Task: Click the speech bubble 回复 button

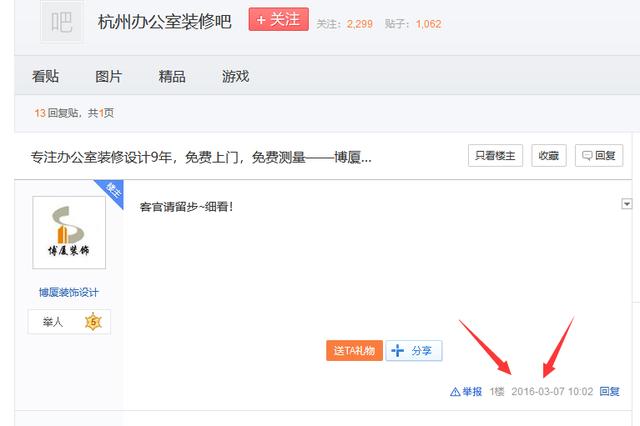Action: [599, 155]
